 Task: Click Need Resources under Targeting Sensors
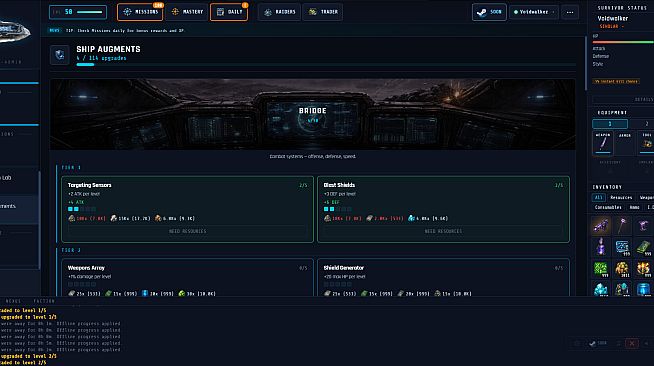tap(187, 231)
